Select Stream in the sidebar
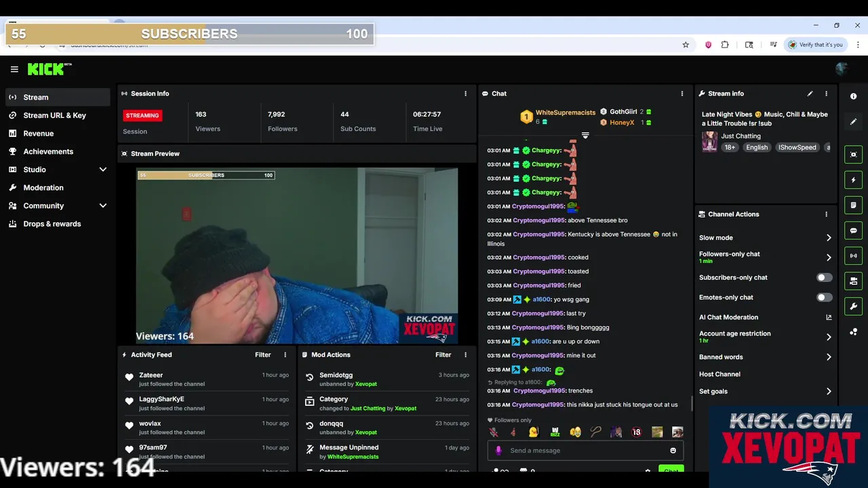This screenshot has width=868, height=488. point(58,97)
